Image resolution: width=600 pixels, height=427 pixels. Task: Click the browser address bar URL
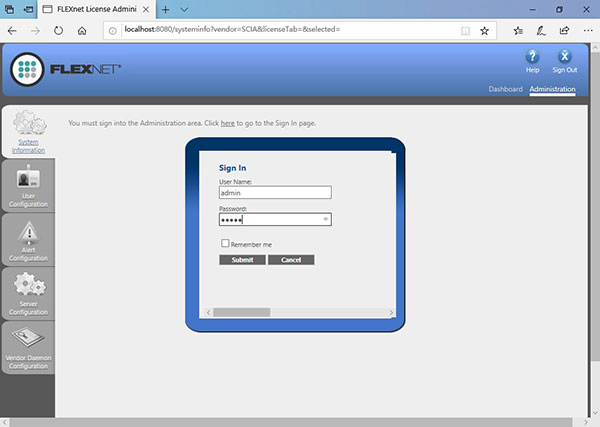coord(232,29)
